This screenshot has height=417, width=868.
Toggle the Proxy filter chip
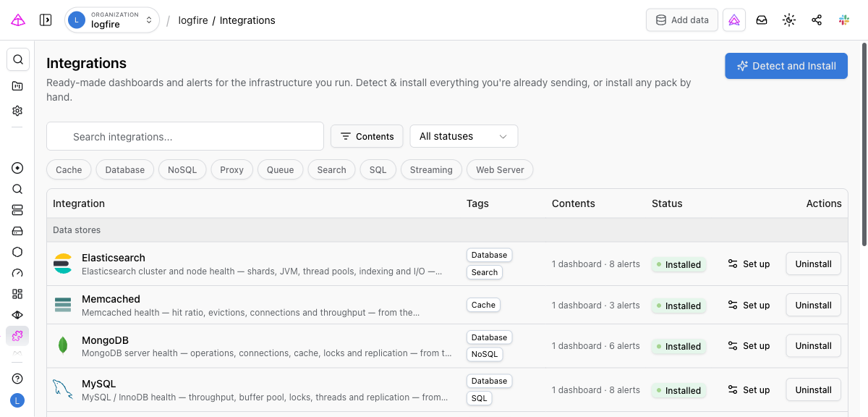pyautogui.click(x=232, y=169)
